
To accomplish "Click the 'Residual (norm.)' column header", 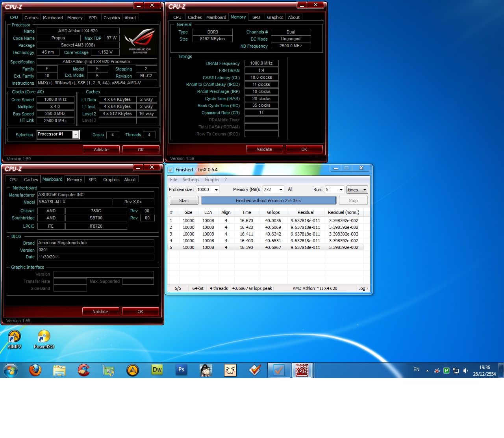I will point(343,212).
